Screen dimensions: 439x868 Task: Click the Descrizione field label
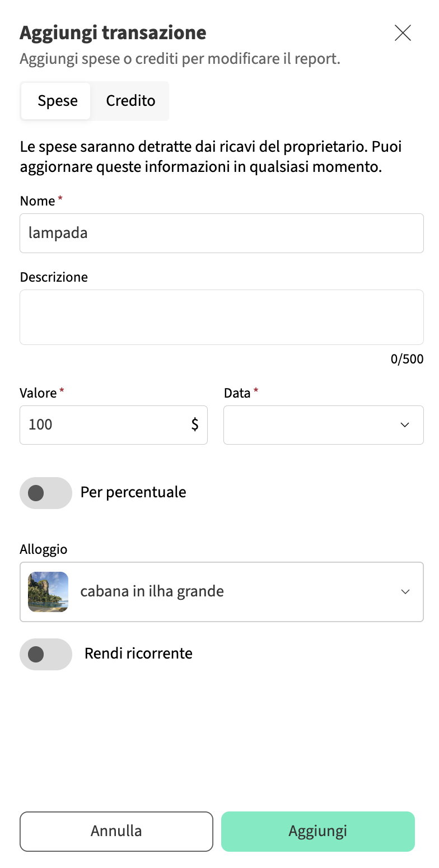coord(54,277)
